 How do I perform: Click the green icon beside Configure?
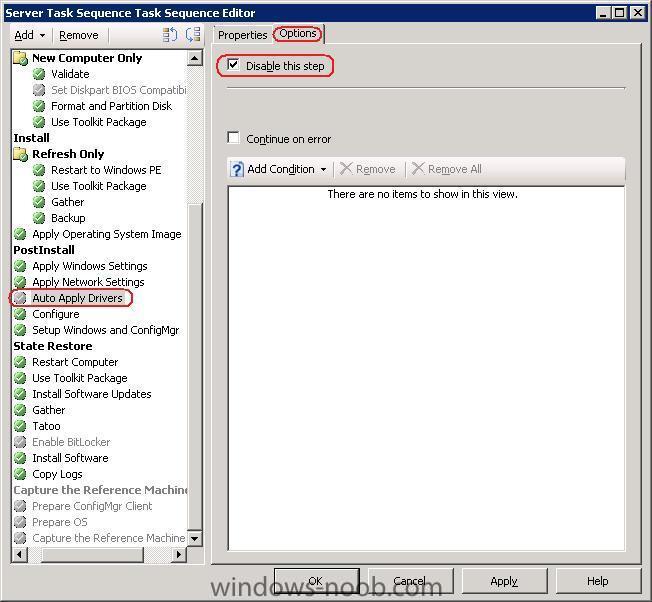[20, 314]
